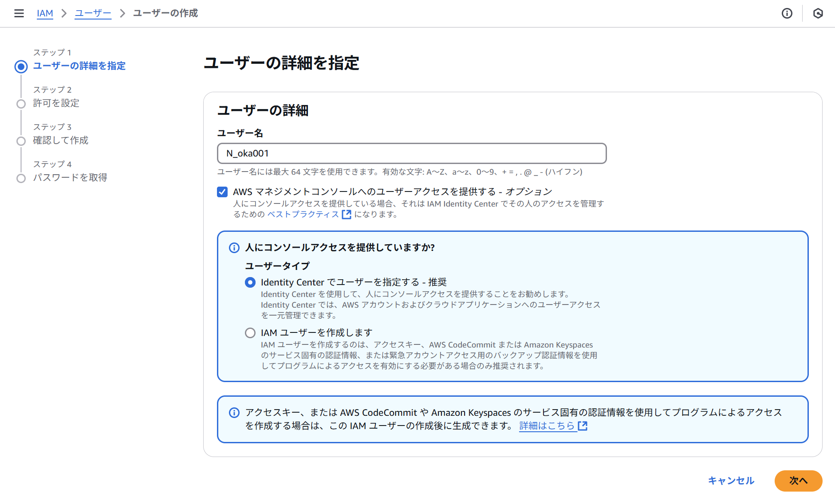This screenshot has width=835, height=504.
Task: Click the キャンセル button
Action: (x=731, y=481)
